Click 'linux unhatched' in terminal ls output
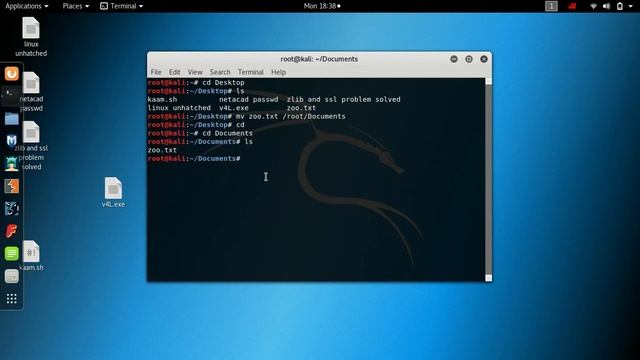640x360 pixels. click(179, 108)
